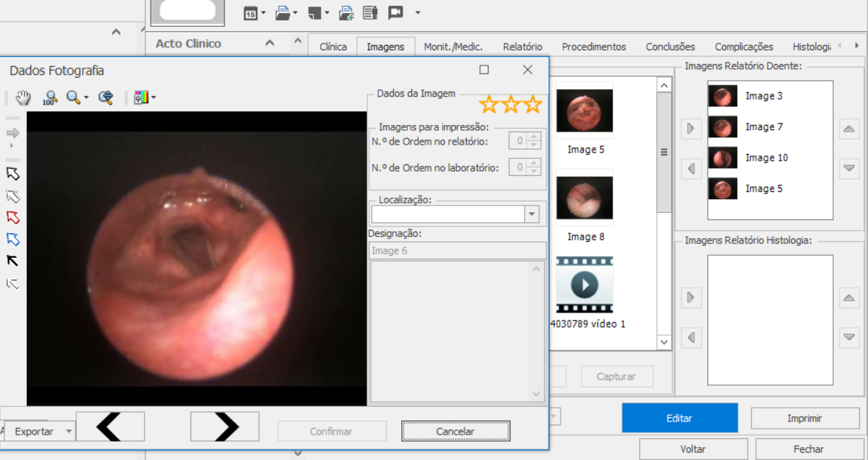
Task: Switch to the Relatório tab
Action: click(522, 47)
